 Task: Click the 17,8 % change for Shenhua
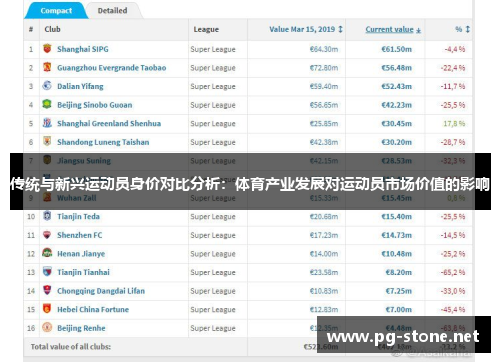click(454, 124)
